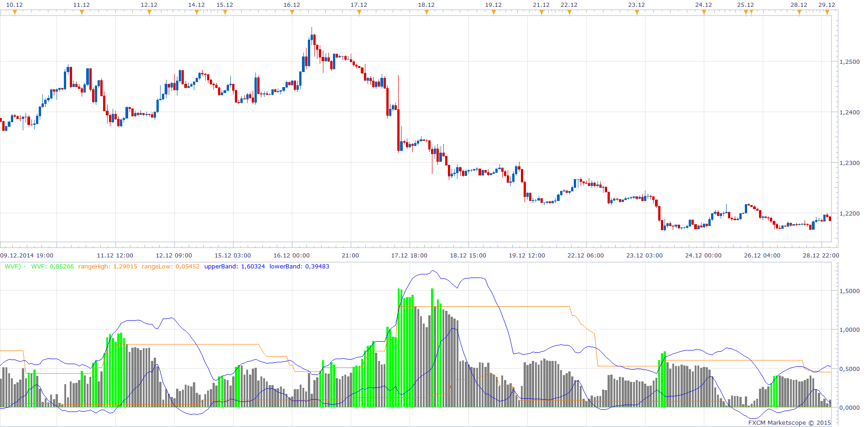
Task: Click the 15.12 03:00 time axis label
Action: (233, 256)
